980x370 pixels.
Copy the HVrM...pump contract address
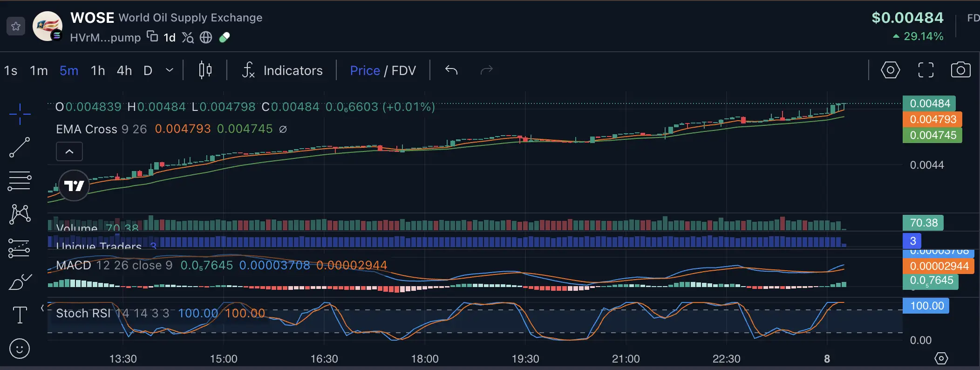coord(152,36)
